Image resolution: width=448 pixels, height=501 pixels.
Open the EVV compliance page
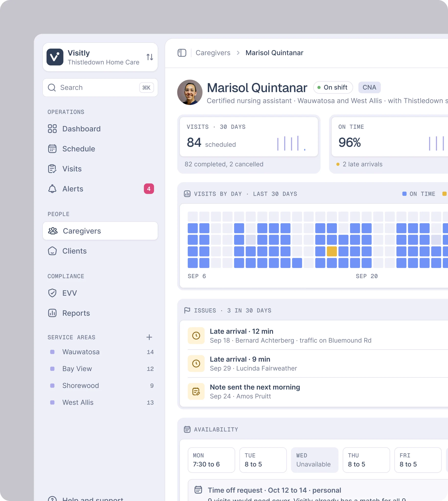point(100,293)
